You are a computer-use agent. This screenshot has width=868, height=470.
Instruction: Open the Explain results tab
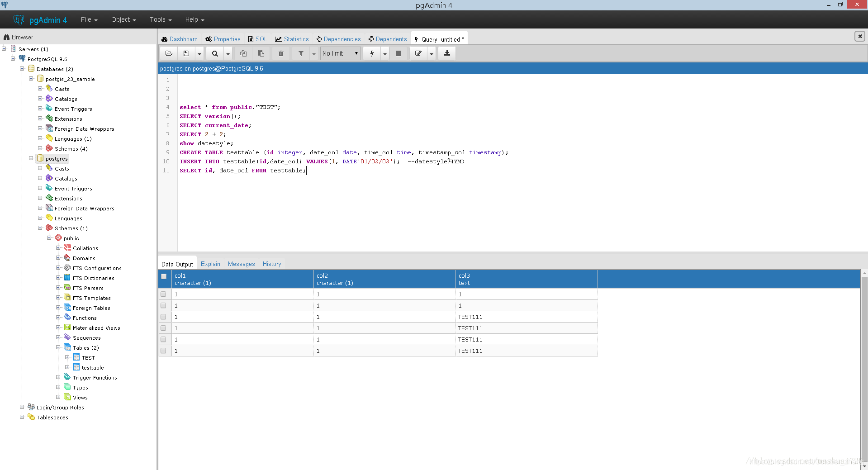210,264
